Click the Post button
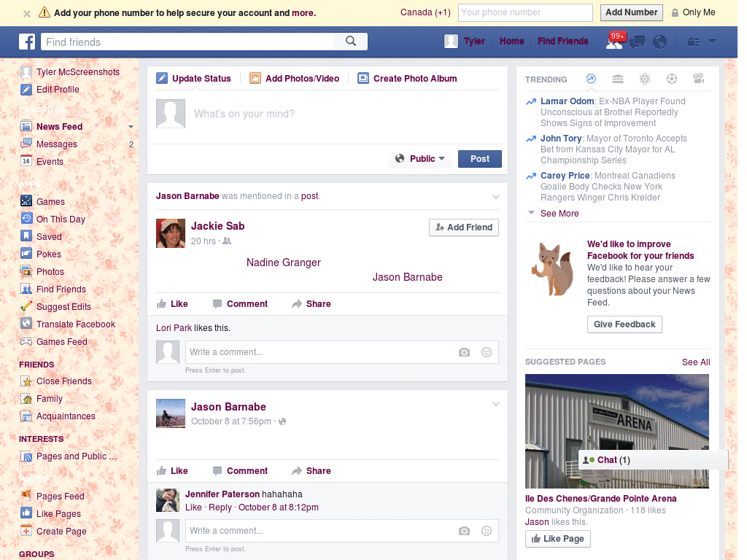Image resolution: width=747 pixels, height=560 pixels. pos(480,159)
